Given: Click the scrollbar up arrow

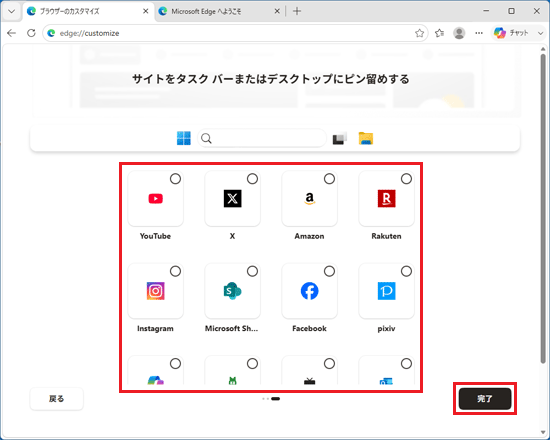Looking at the screenshot, I should [543, 49].
